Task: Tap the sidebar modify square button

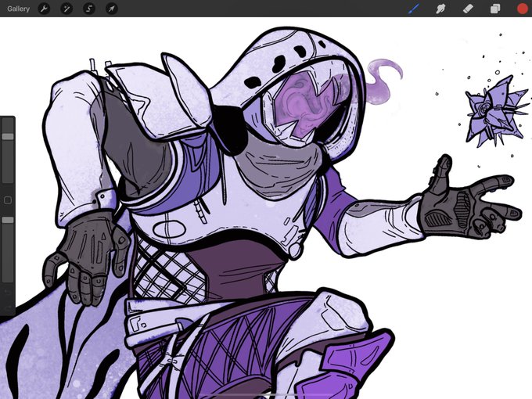Action: tap(8, 200)
